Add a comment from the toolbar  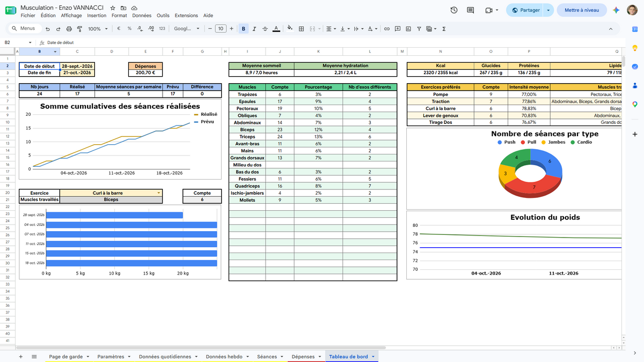[x=397, y=29]
